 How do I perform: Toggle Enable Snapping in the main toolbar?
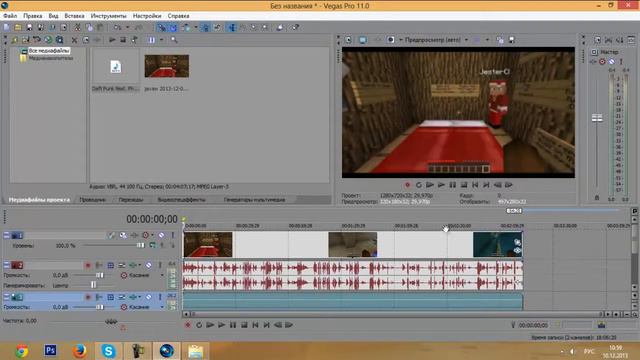tap(162, 27)
